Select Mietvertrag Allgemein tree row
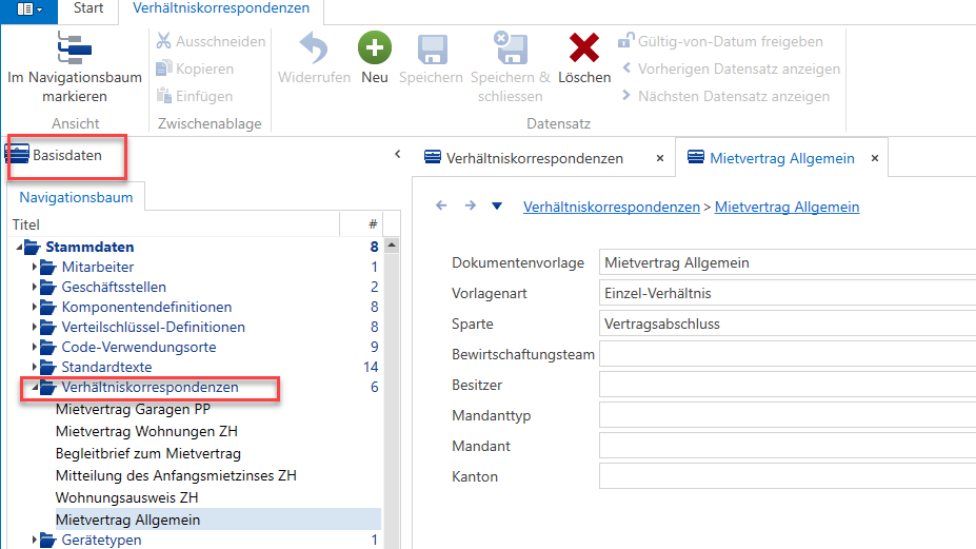The height and width of the screenshot is (549, 976). coord(218,519)
